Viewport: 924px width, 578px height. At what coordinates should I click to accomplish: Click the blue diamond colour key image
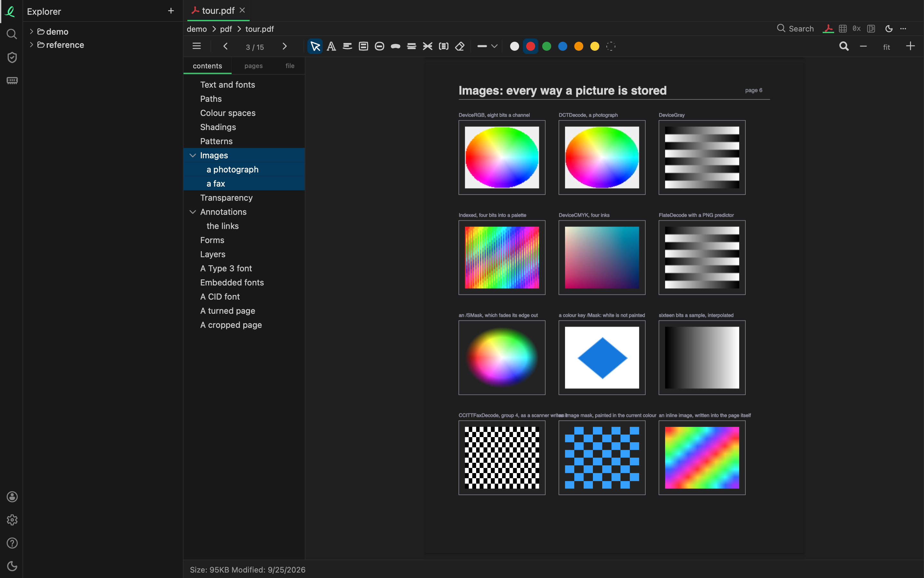[602, 357]
